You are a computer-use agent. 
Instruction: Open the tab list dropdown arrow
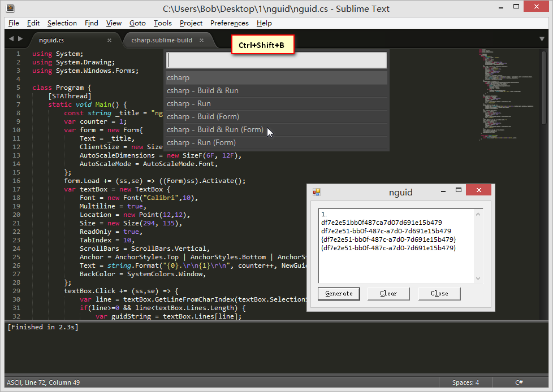[x=542, y=39]
